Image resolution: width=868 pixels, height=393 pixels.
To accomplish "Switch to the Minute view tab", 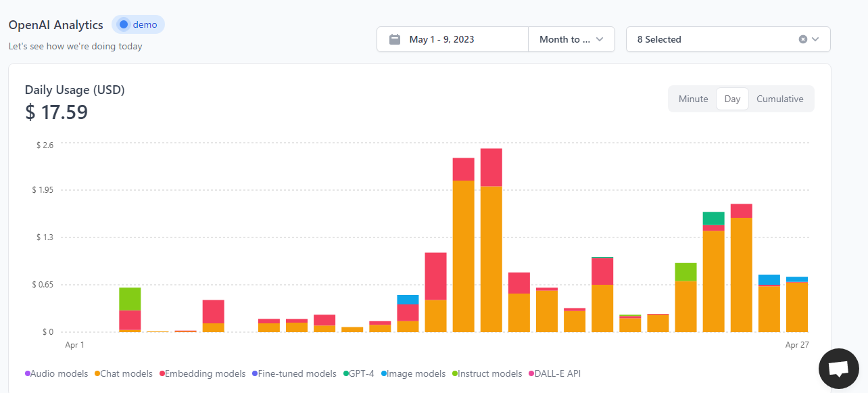I will 693,99.
